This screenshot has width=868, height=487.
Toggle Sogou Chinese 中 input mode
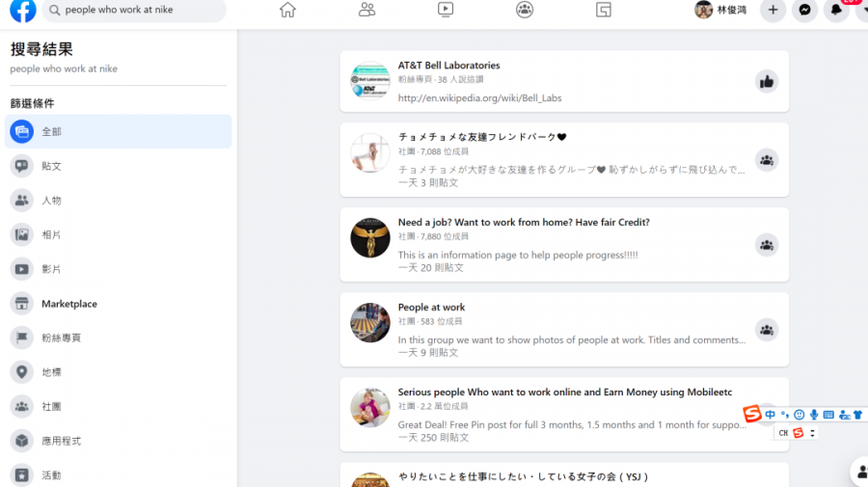point(770,415)
